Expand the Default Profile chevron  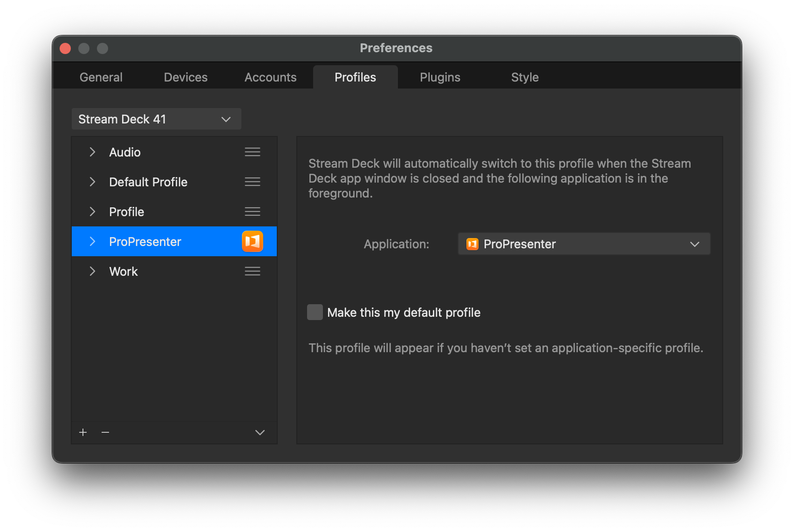pos(92,182)
